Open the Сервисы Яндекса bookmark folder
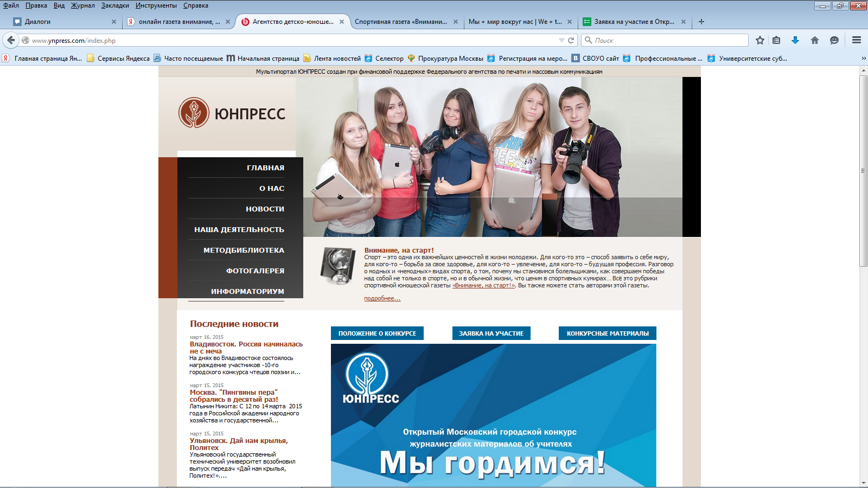This screenshot has width=868, height=488. coord(118,59)
